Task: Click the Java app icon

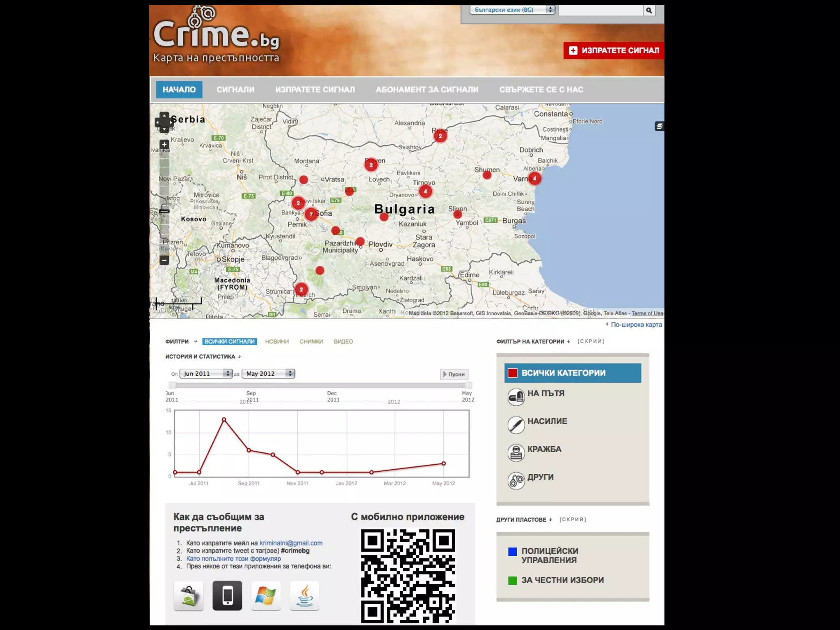Action: pyautogui.click(x=304, y=595)
